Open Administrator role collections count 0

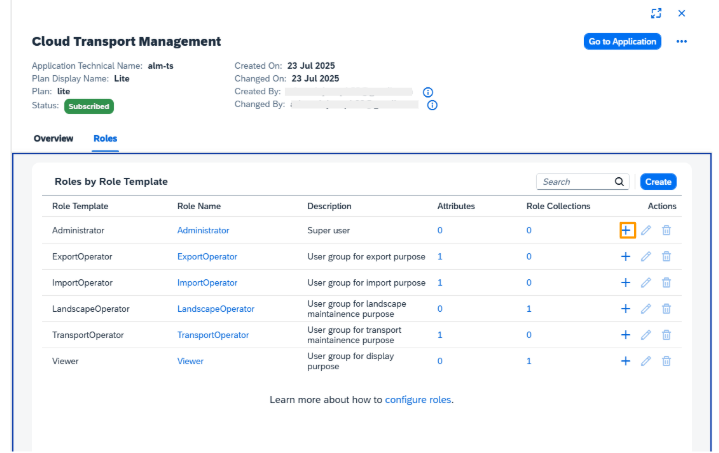click(x=529, y=230)
